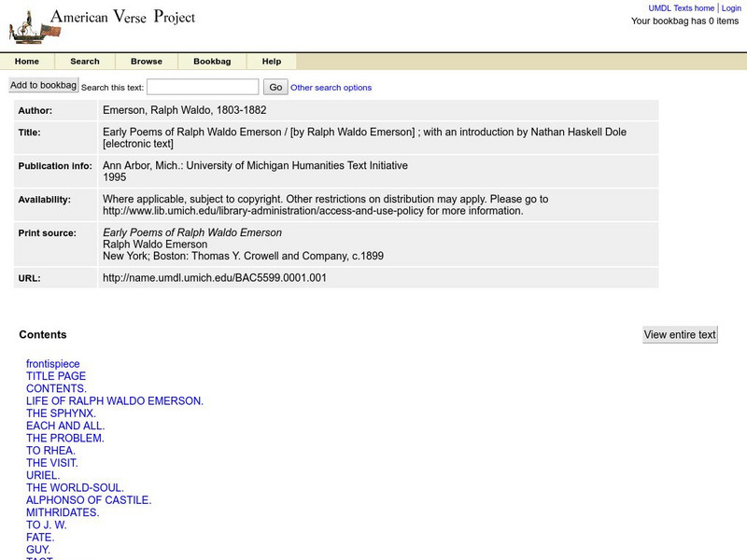Click View entire text
This screenshot has height=560, width=747.
pyautogui.click(x=680, y=334)
